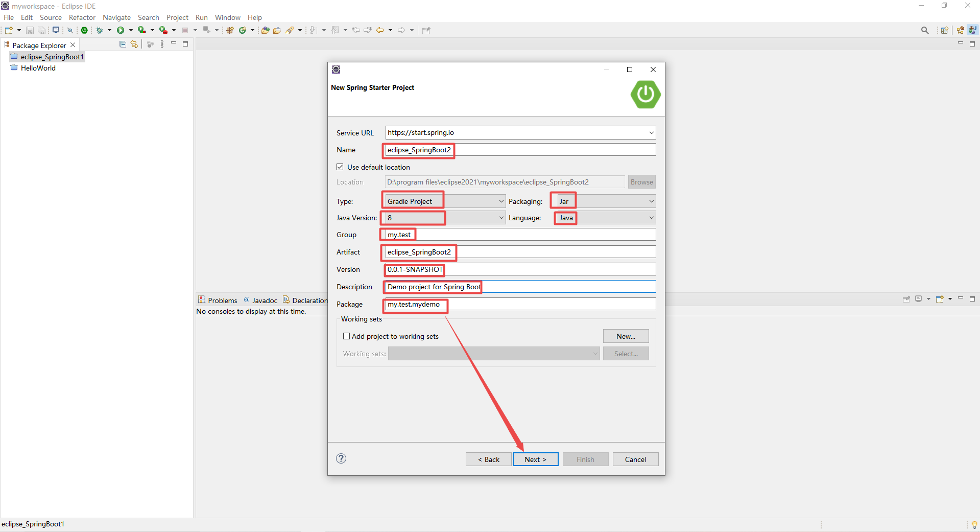The width and height of the screenshot is (980, 532).
Task: Click Open Console icon in bottom panel
Action: (940, 299)
